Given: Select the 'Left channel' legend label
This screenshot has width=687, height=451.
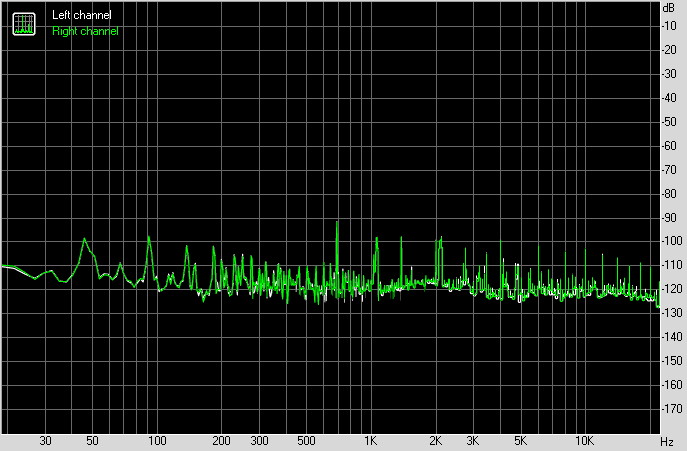Looking at the screenshot, I should (x=82, y=15).
